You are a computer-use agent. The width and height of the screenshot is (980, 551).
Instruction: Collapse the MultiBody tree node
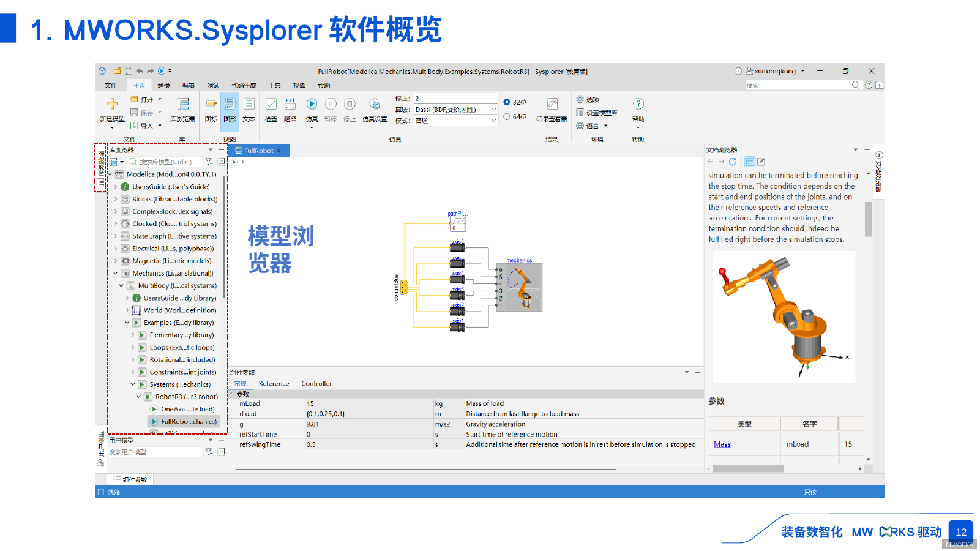pos(121,285)
